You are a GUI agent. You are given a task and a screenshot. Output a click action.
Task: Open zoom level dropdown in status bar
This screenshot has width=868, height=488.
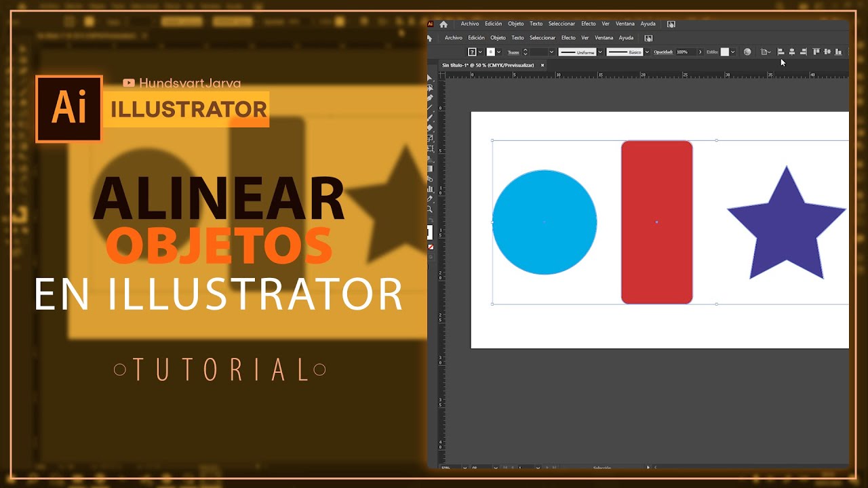(x=465, y=468)
